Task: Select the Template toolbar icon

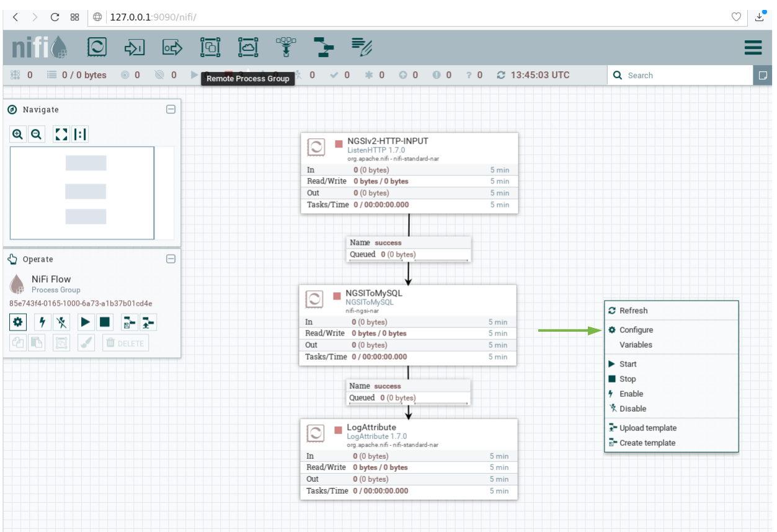Action: click(x=324, y=47)
